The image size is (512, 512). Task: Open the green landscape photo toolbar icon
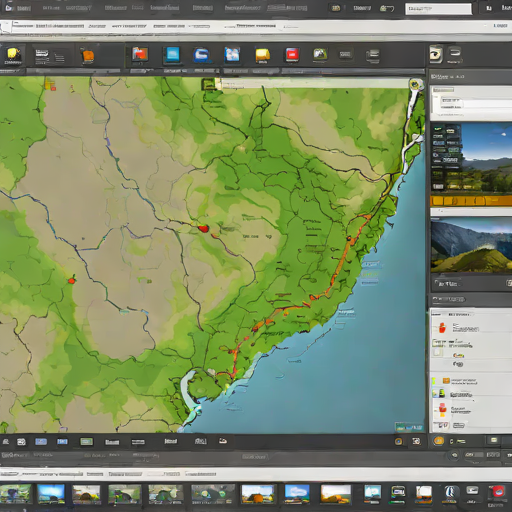[x=320, y=54]
